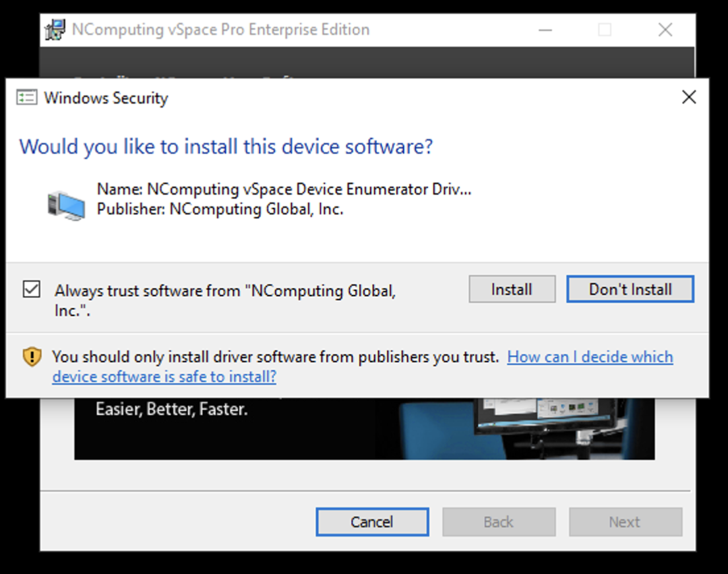728x574 pixels.
Task: Click the Easier, Better, Faster banner text
Action: pos(172,409)
